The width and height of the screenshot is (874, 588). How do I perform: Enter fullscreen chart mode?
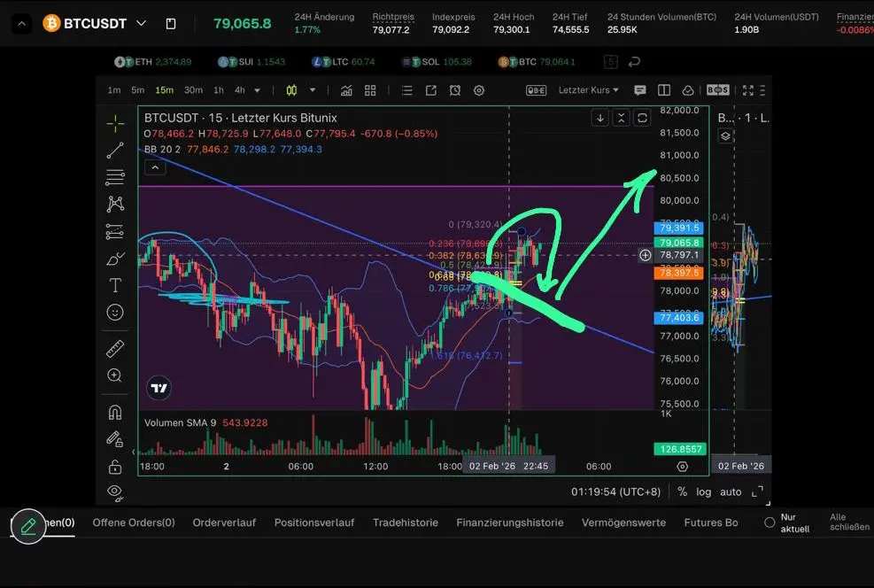click(748, 90)
